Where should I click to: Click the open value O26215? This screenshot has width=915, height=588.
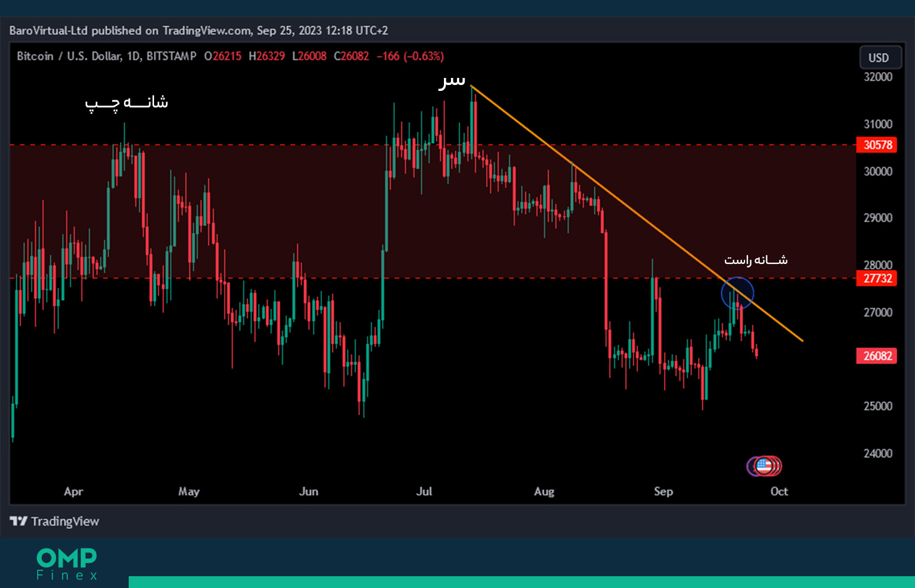coord(223,56)
